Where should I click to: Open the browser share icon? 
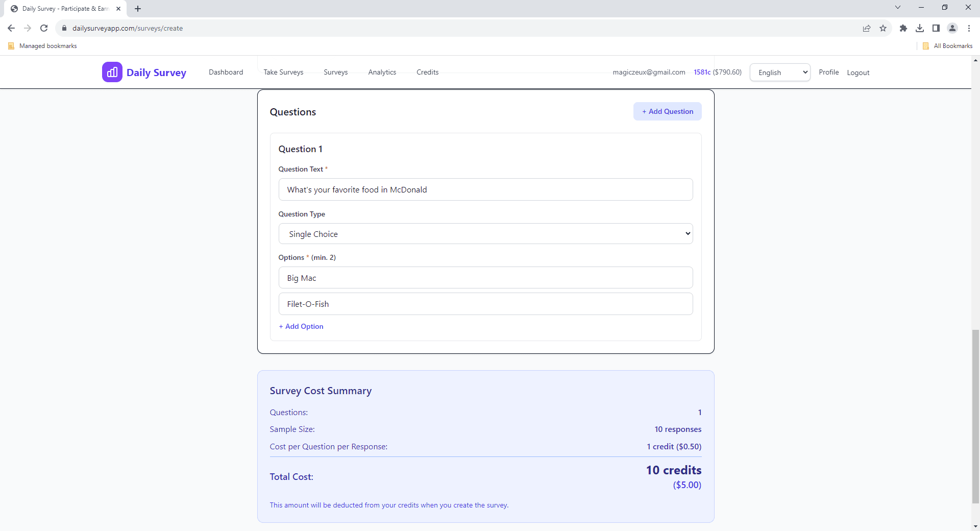(x=867, y=28)
